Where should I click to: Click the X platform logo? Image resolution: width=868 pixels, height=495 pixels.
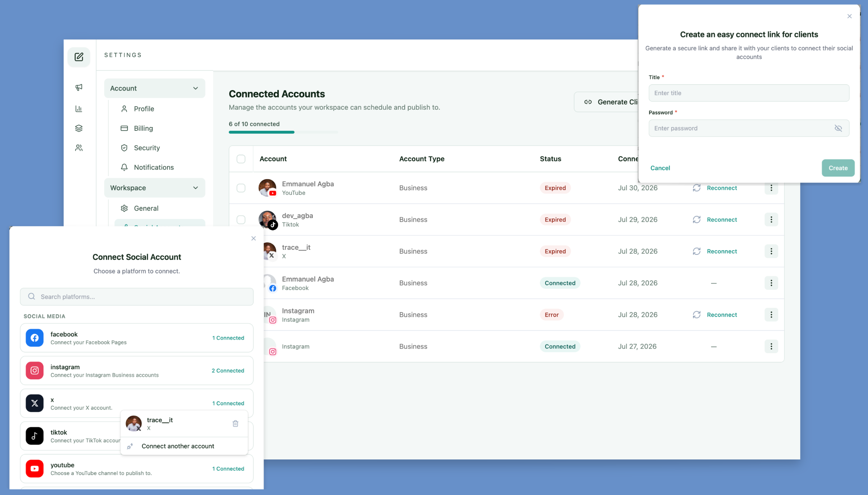click(x=35, y=403)
